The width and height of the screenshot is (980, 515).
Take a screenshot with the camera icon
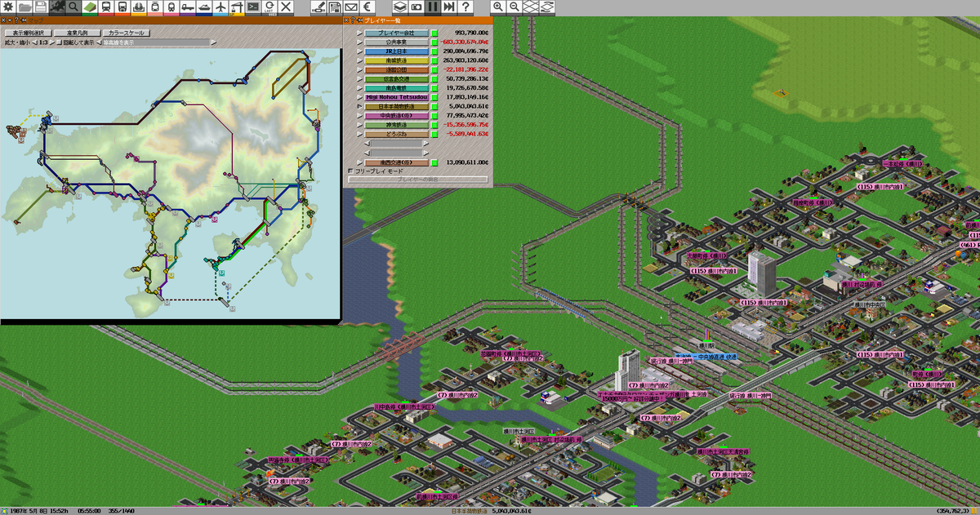(x=416, y=8)
